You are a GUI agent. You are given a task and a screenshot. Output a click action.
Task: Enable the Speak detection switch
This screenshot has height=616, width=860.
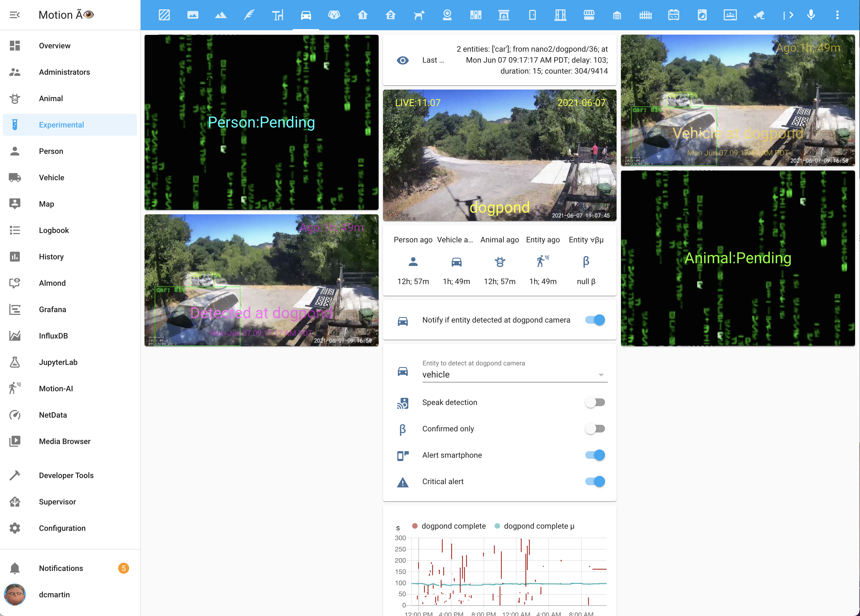click(x=595, y=402)
